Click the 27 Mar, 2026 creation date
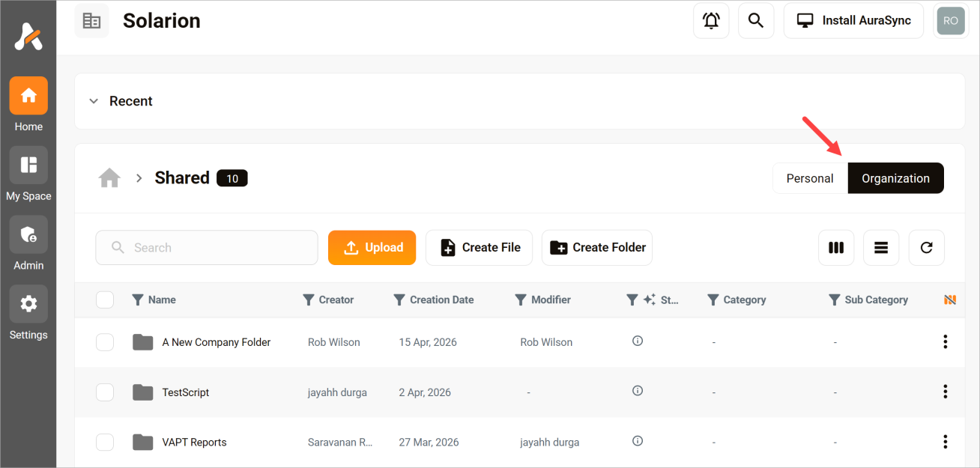 [x=428, y=443]
